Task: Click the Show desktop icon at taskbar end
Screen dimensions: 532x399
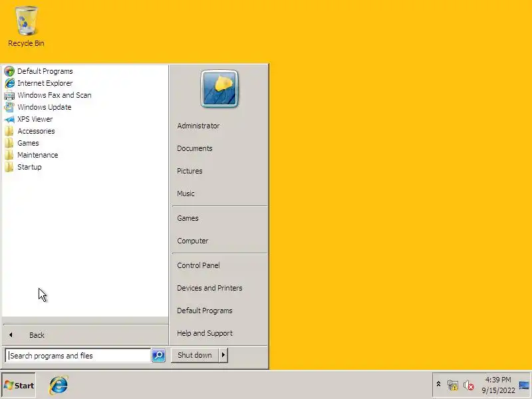Action: point(524,385)
